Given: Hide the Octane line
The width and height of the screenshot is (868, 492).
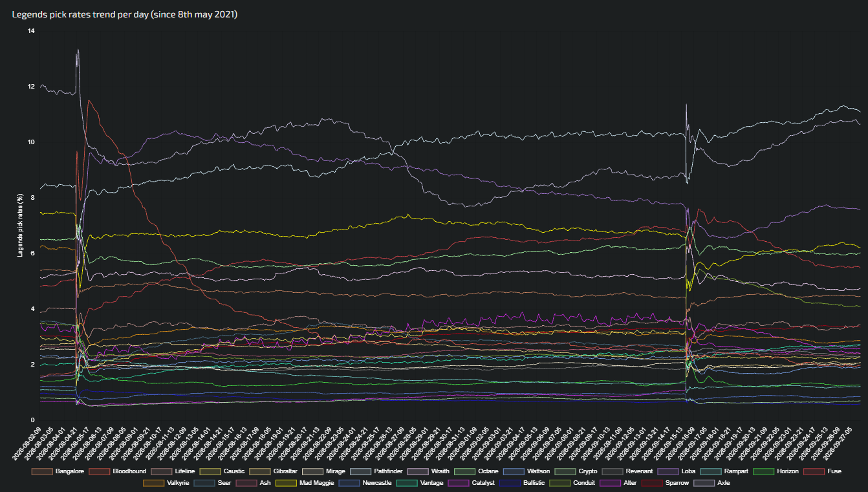Looking at the screenshot, I should coord(475,471).
